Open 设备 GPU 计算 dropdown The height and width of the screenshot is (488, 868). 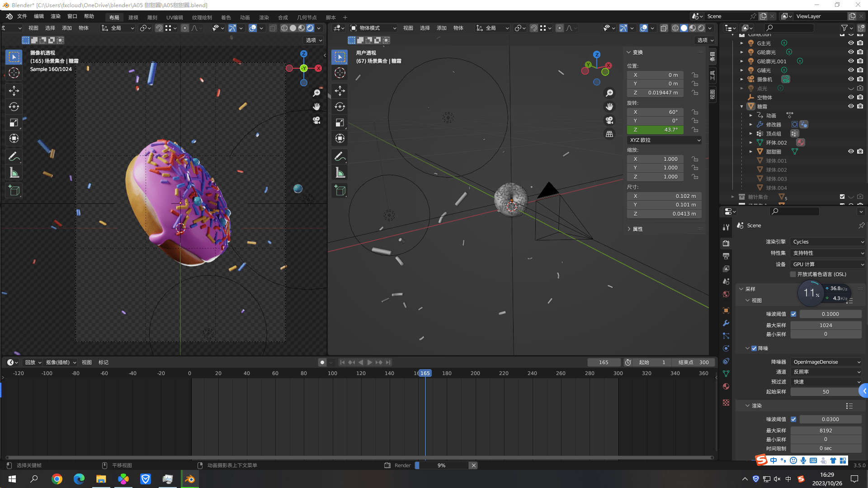point(828,265)
